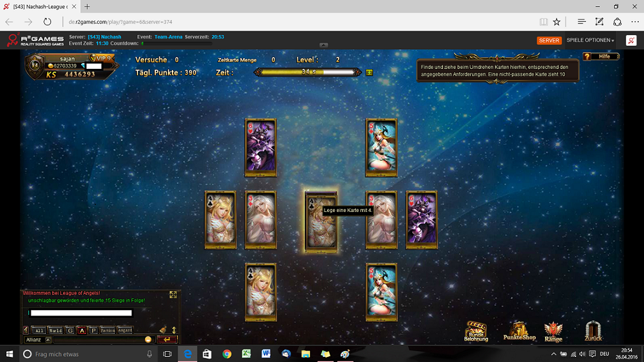The height and width of the screenshot is (362, 644).
Task: Enlarge the chat window with expand icon
Action: tap(173, 294)
